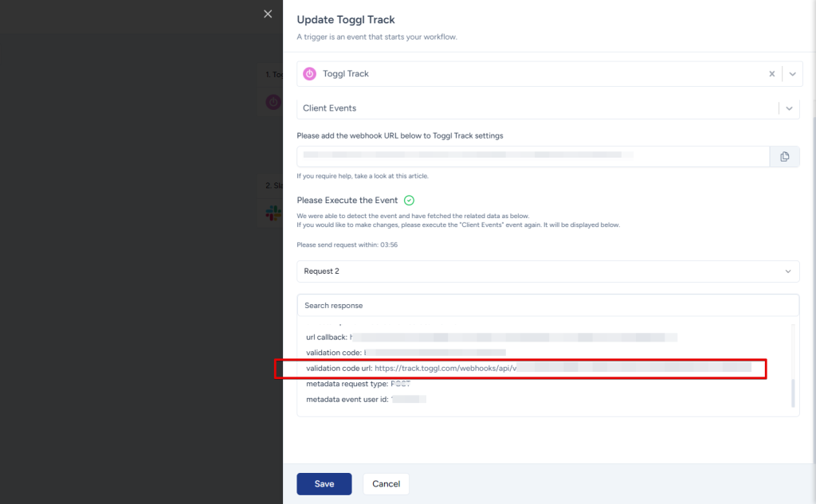This screenshot has width=816, height=504.
Task: Cancel the trigger update
Action: click(386, 484)
